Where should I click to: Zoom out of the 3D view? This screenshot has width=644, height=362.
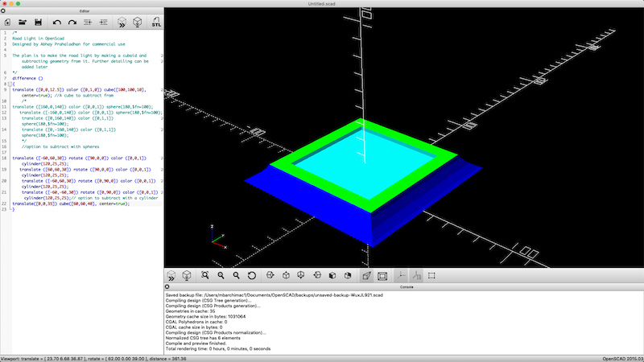[236, 276]
